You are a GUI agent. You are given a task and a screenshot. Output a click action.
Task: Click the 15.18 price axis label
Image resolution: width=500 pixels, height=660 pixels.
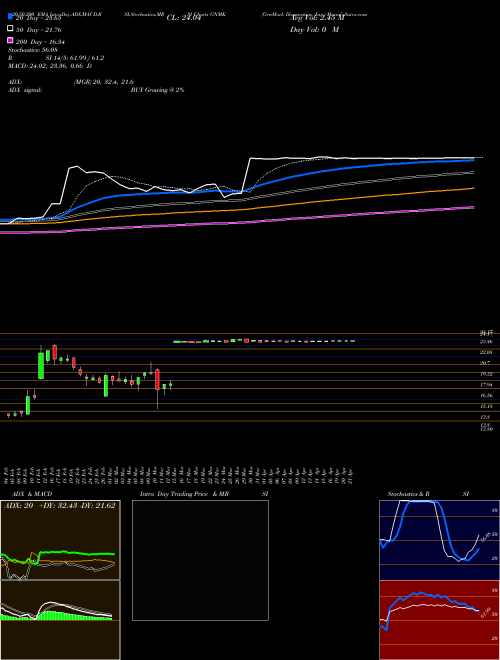487,406
